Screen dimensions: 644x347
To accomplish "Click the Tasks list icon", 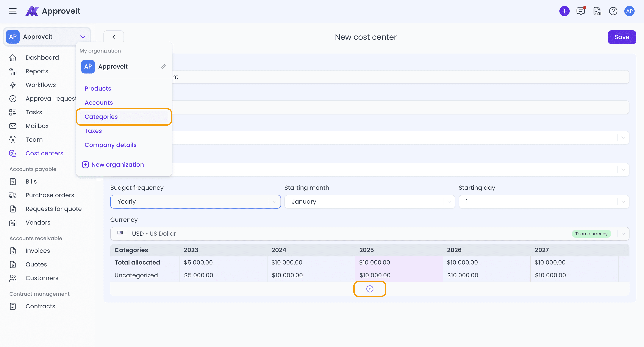I will pos(13,112).
